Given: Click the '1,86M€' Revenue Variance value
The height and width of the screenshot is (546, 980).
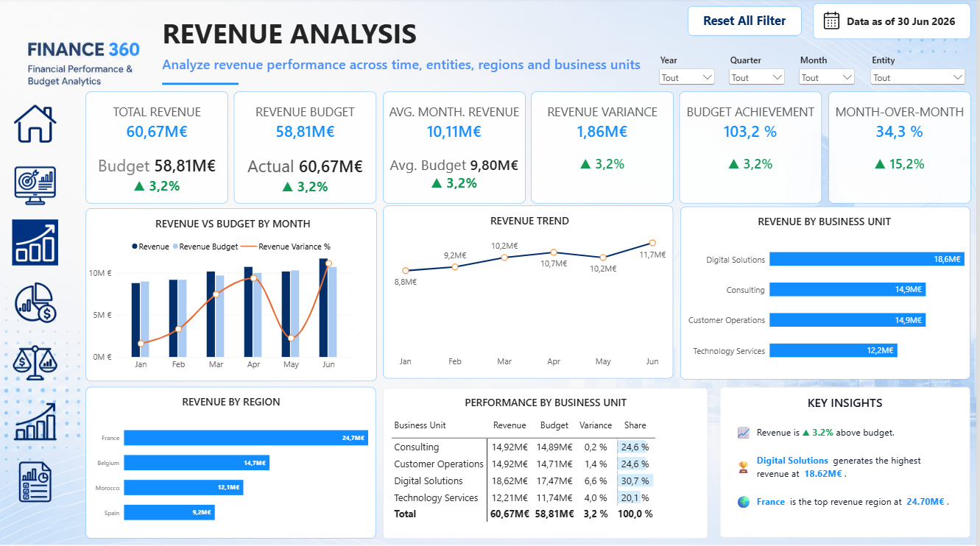Looking at the screenshot, I should pyautogui.click(x=602, y=132).
